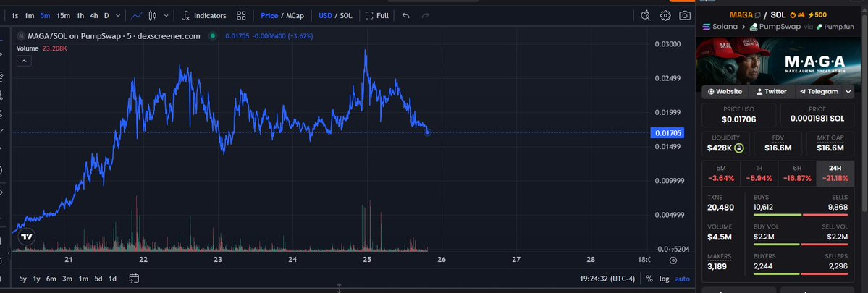Image resolution: width=868 pixels, height=293 pixels.
Task: Click the MAGA token logo in chart legend
Action: (x=21, y=36)
